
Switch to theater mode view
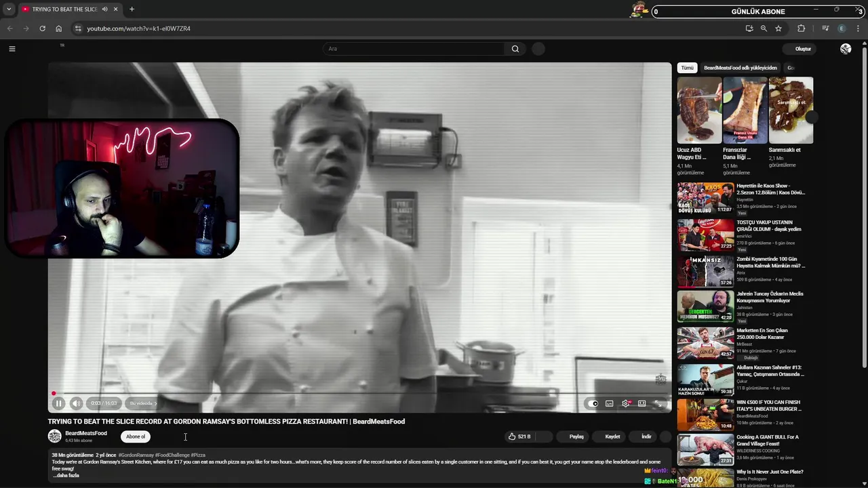click(642, 403)
